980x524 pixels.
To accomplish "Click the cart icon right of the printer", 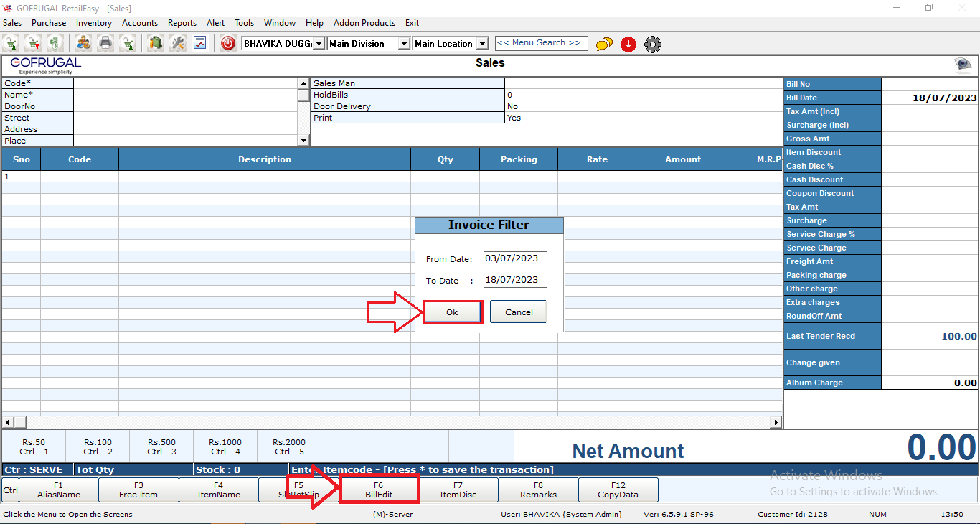I will coord(128,43).
